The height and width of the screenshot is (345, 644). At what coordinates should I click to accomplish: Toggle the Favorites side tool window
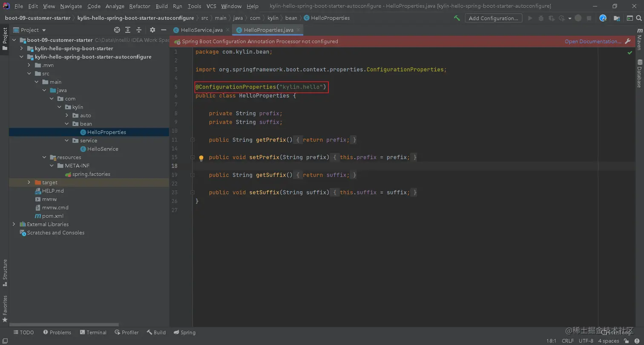coord(5,308)
